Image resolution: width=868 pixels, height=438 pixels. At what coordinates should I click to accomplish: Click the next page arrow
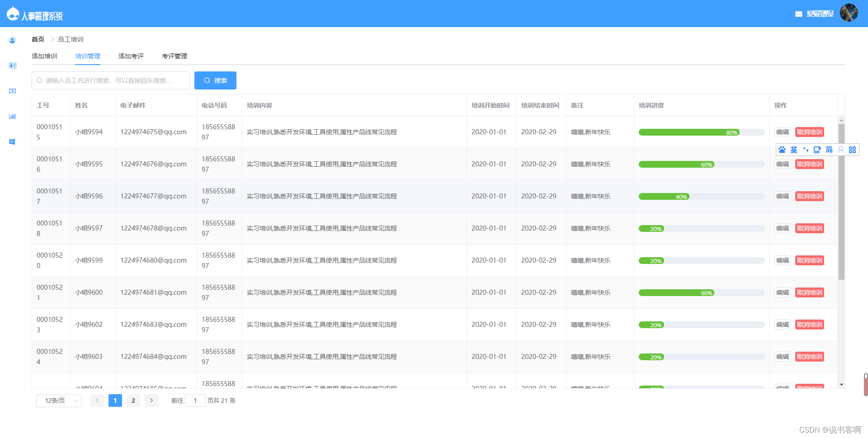click(151, 400)
